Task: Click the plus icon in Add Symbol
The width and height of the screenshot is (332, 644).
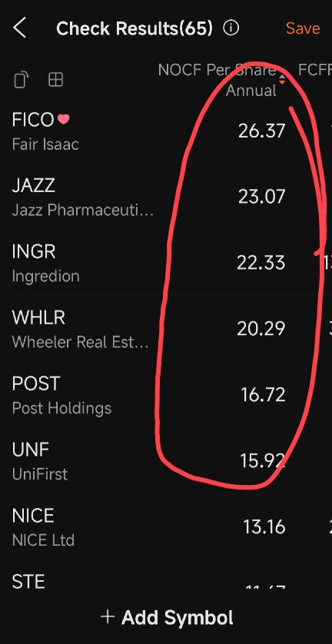Action: [108, 616]
